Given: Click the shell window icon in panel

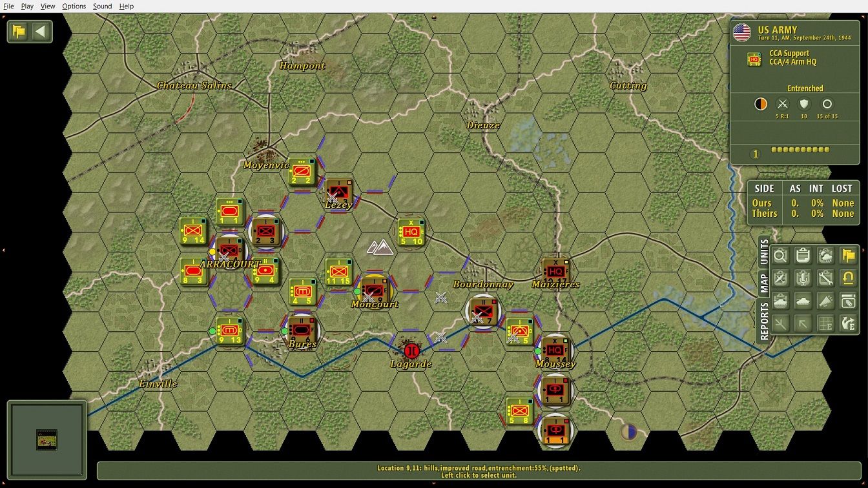Looking at the screenshot, I should (848, 301).
